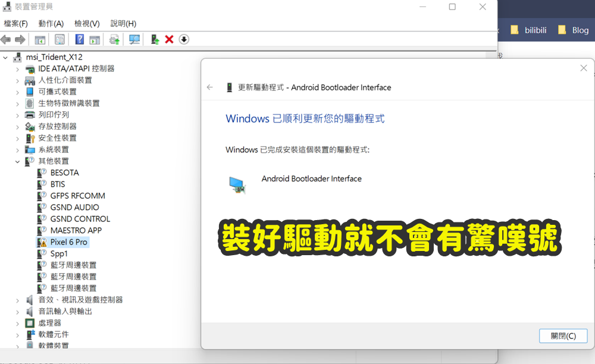The height and width of the screenshot is (364, 595).
Task: Select the Pixel 6 Pro warning device
Action: pyautogui.click(x=63, y=242)
